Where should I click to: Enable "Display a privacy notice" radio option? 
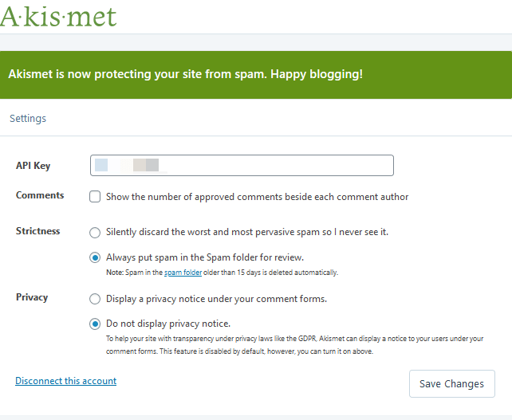pos(95,299)
